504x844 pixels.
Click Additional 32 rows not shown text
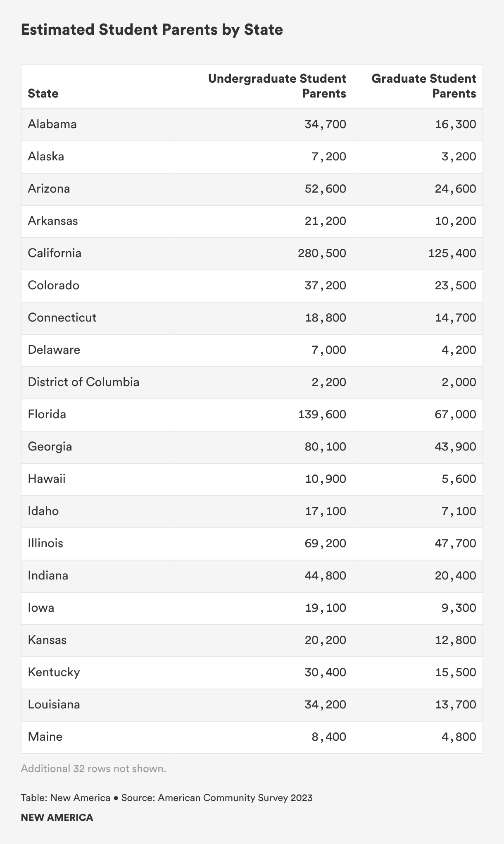(93, 769)
